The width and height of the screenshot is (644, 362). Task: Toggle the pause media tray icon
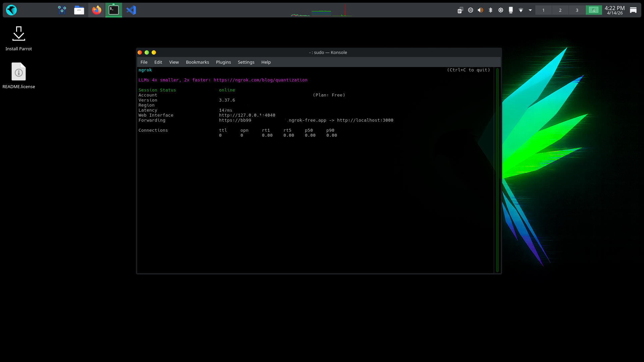[x=470, y=10]
